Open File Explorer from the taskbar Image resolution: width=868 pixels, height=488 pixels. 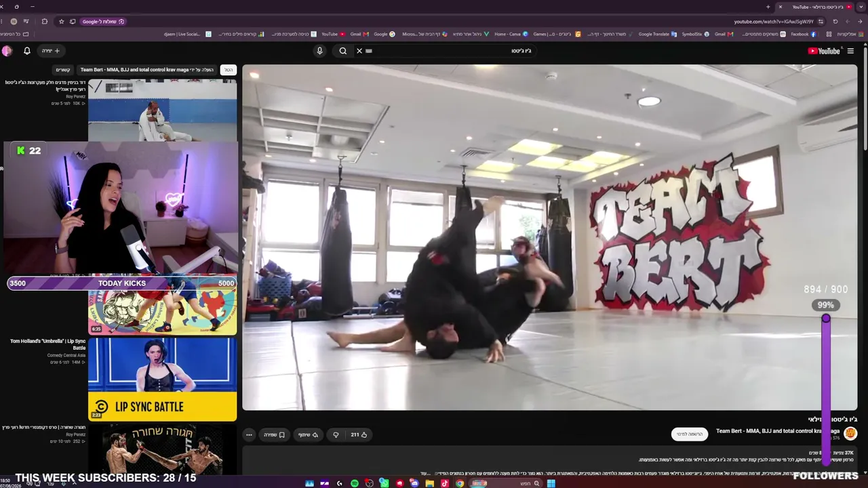(x=429, y=483)
